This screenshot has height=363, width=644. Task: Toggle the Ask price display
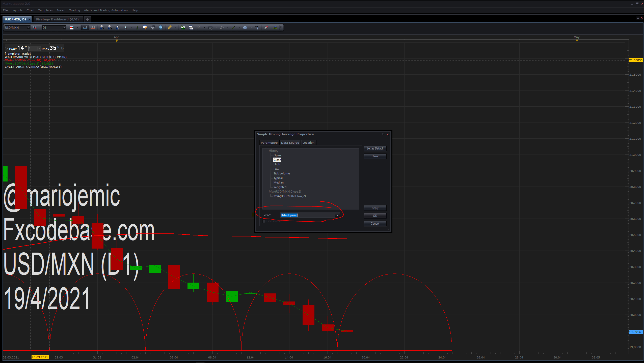(x=93, y=27)
